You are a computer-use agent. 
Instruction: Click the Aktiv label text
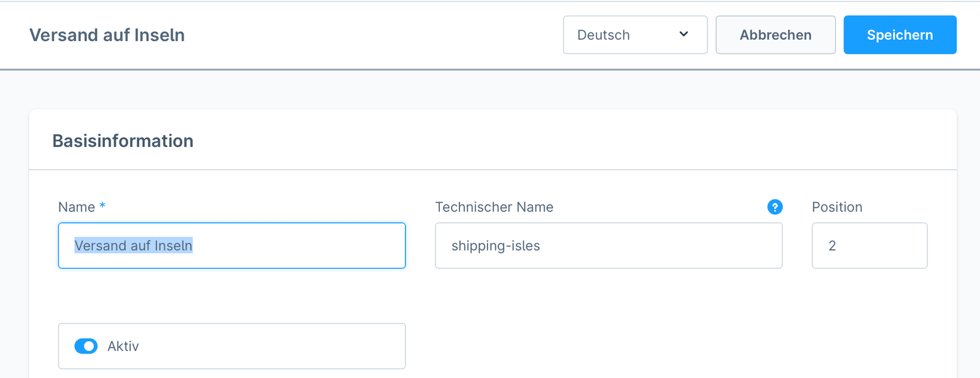[123, 346]
